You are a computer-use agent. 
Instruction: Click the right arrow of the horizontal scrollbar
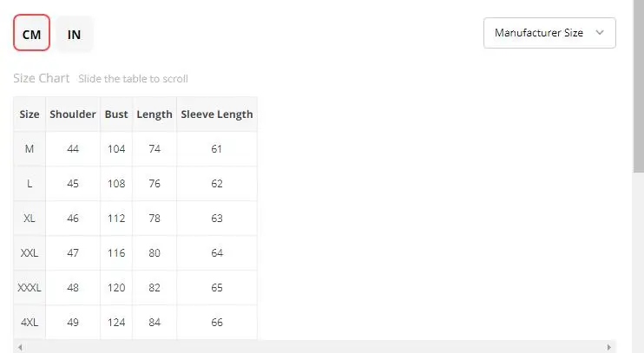pyautogui.click(x=610, y=348)
